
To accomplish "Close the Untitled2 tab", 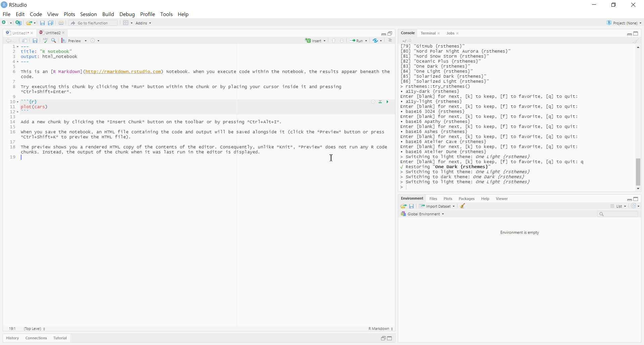I will click(x=63, y=33).
